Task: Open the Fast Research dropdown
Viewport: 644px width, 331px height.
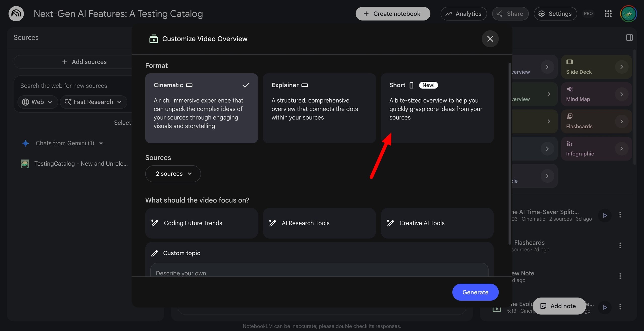Action: [94, 102]
